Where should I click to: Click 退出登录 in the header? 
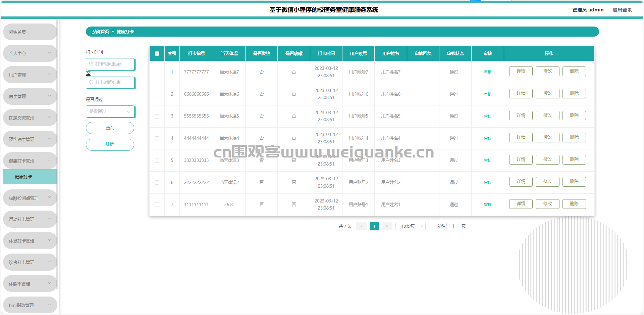pos(622,10)
